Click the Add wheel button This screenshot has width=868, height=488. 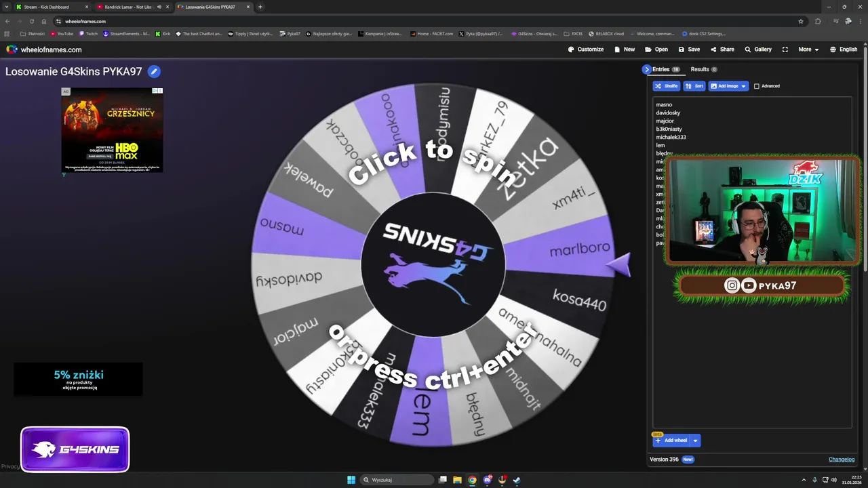tap(671, 441)
